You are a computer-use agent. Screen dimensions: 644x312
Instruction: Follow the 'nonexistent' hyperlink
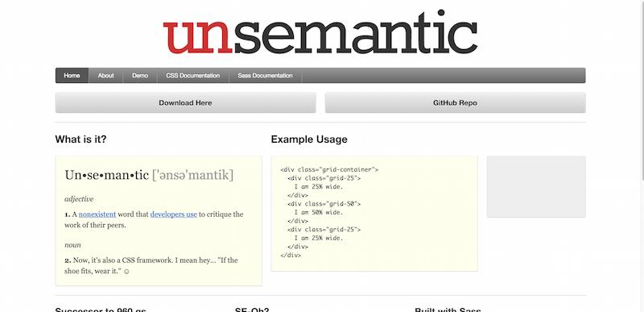[97, 214]
